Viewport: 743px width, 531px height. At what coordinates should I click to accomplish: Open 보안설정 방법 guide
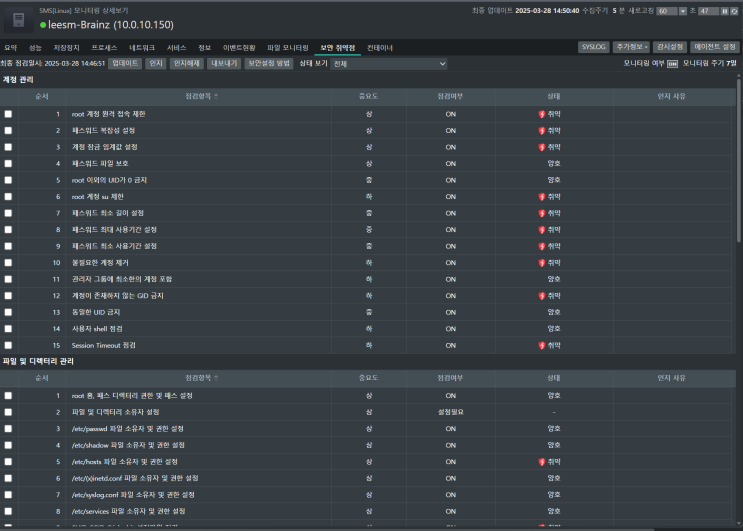(x=269, y=63)
